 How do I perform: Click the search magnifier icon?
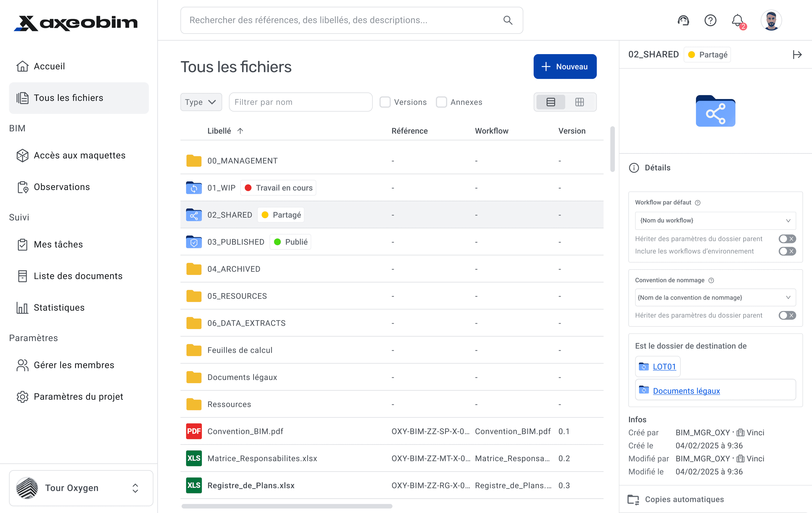(508, 20)
